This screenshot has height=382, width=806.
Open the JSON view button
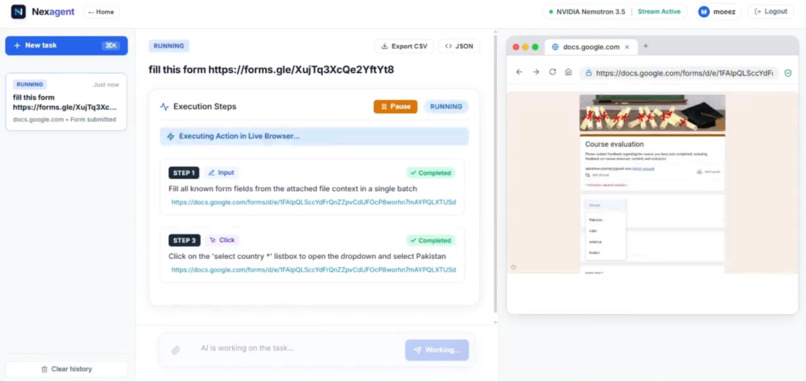tap(459, 46)
